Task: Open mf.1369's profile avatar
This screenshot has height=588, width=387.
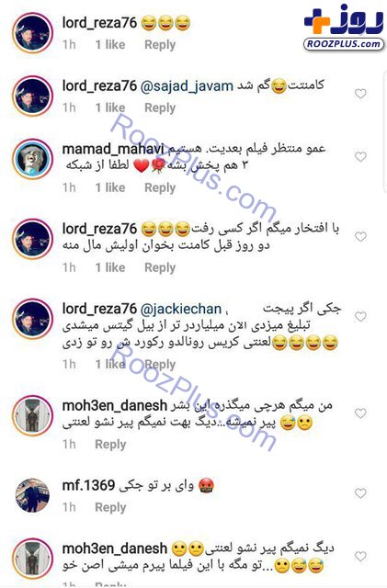Action: [x=33, y=495]
